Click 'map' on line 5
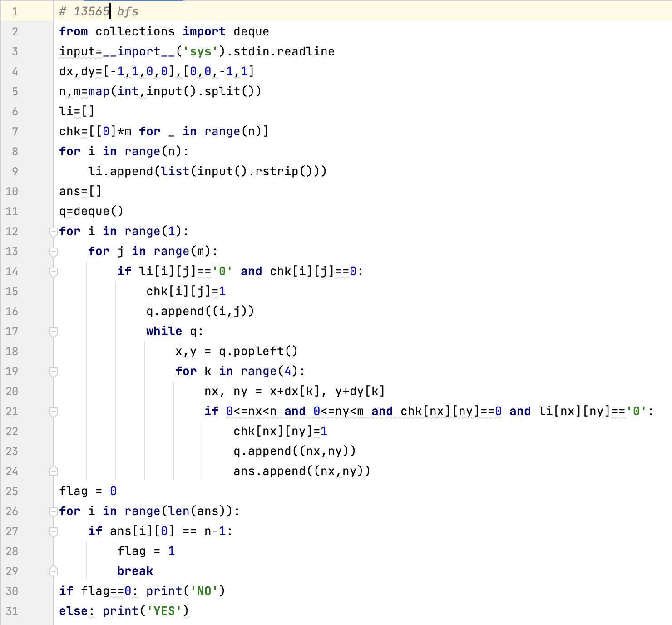This screenshot has width=672, height=625. point(99,91)
